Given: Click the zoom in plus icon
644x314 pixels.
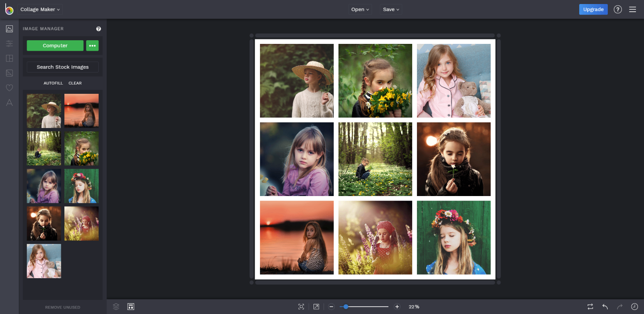Looking at the screenshot, I should tap(397, 307).
